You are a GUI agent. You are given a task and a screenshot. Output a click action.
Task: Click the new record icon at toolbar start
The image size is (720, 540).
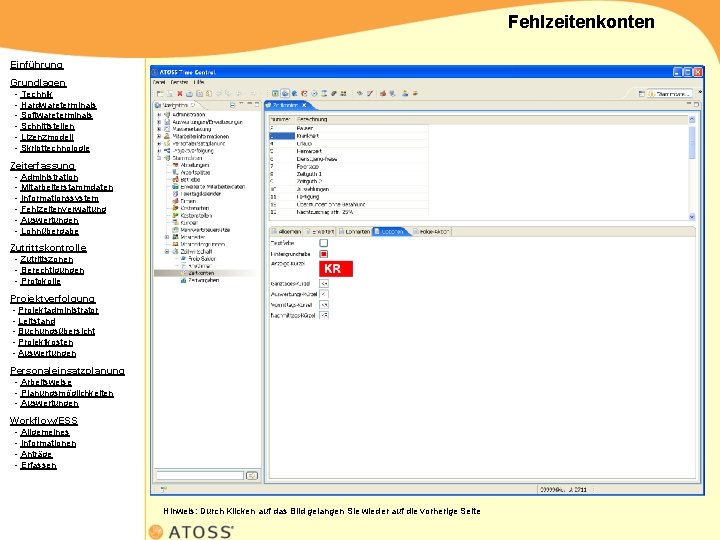click(160, 94)
